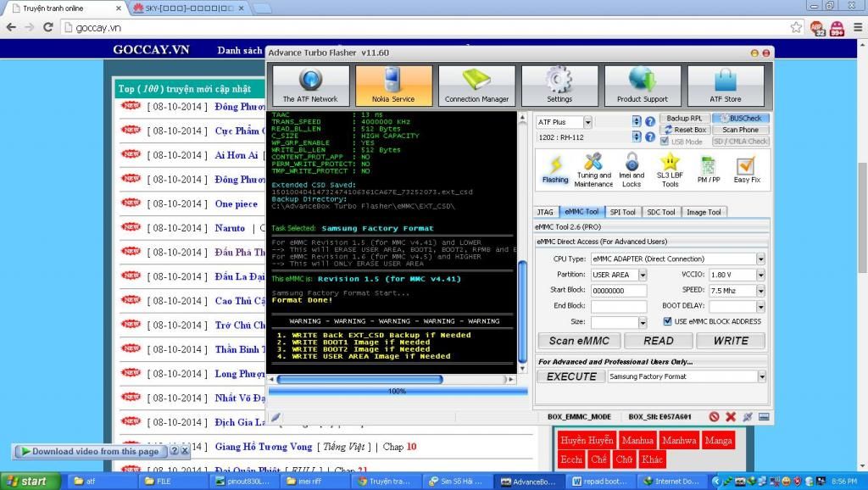
Task: Click Reset Box button
Action: pyautogui.click(x=684, y=130)
